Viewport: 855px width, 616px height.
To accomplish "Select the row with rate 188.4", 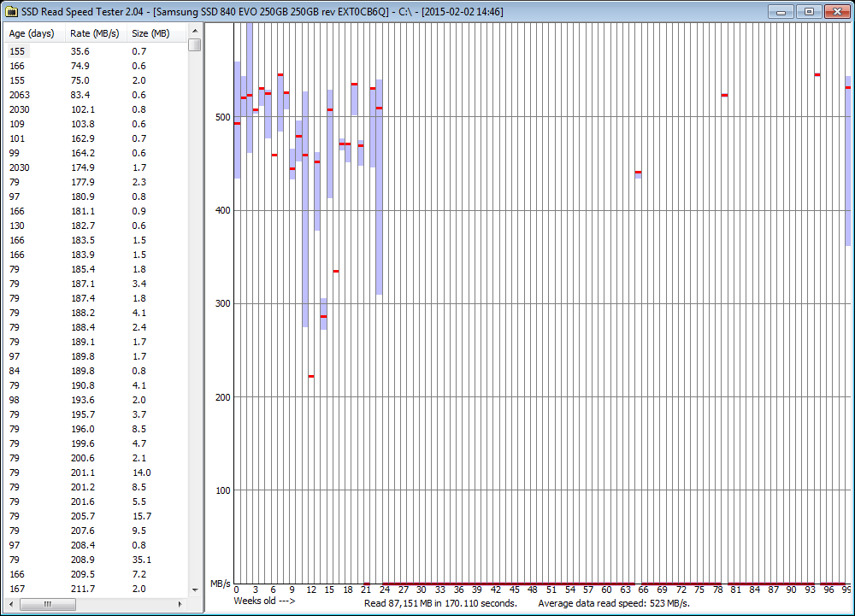I will (x=96, y=327).
